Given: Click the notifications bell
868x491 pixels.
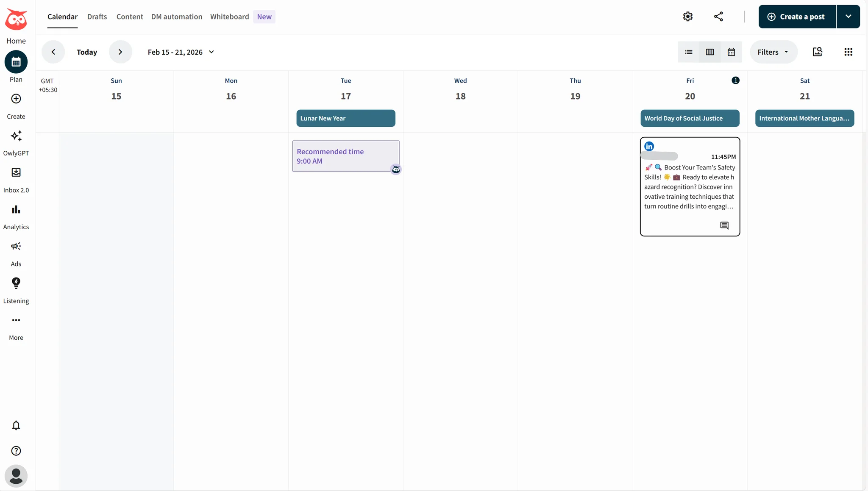Looking at the screenshot, I should click(x=16, y=425).
